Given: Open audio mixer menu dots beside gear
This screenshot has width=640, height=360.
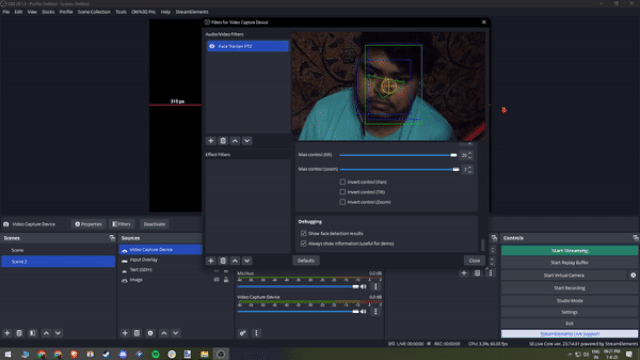Looking at the screenshot, I should pyautogui.click(x=256, y=333).
